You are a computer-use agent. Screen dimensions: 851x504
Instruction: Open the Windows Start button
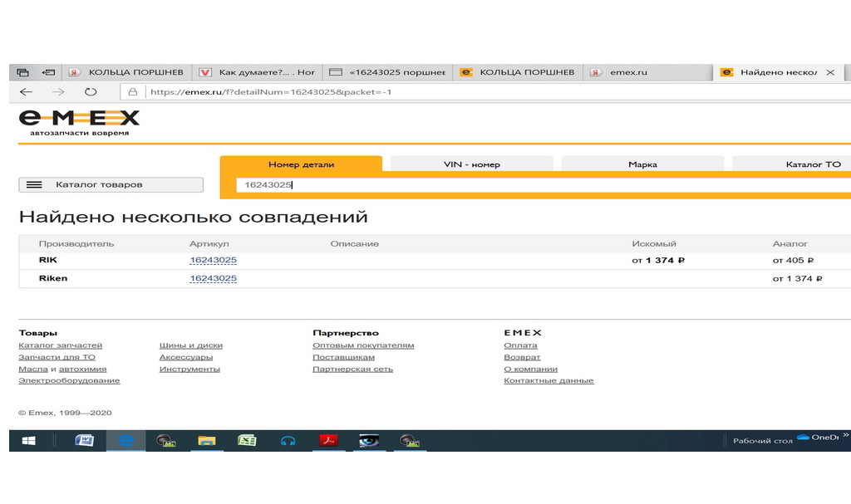(28, 441)
